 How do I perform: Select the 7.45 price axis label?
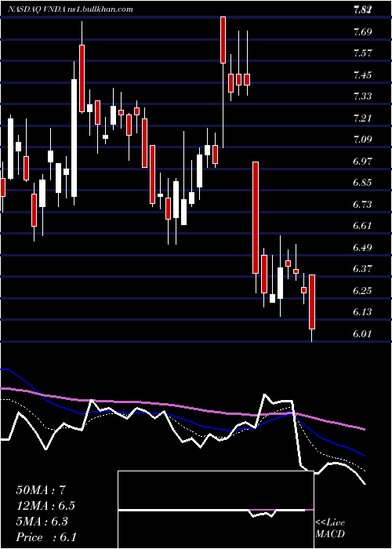coord(362,75)
